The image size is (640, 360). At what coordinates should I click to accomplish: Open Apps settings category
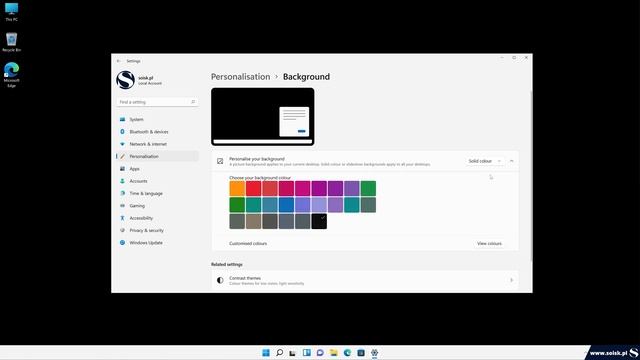[x=157, y=169]
